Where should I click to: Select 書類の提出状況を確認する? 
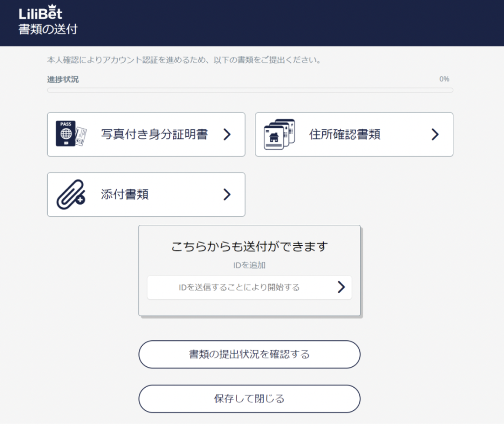click(x=250, y=354)
